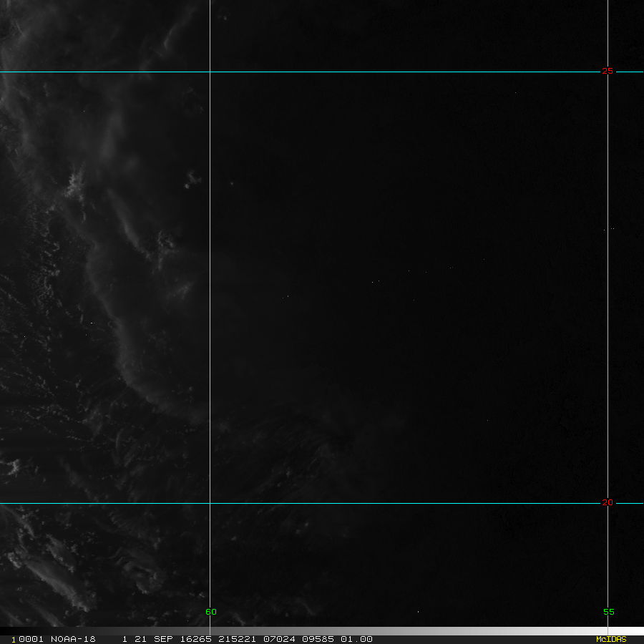Click the SEP month text
The image size is (644, 644).
point(163,639)
